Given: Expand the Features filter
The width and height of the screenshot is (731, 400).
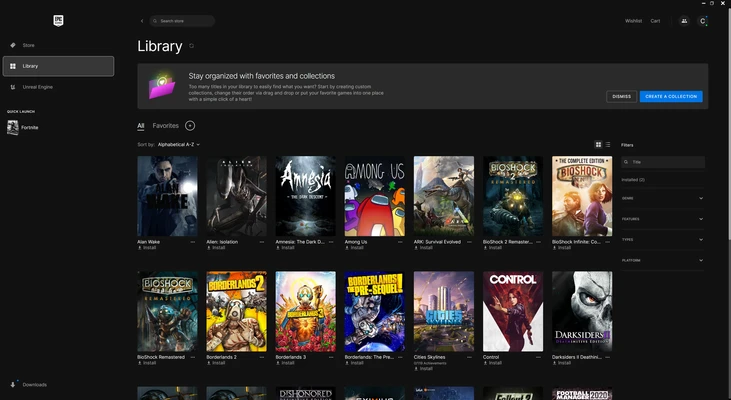Looking at the screenshot, I should (662, 219).
